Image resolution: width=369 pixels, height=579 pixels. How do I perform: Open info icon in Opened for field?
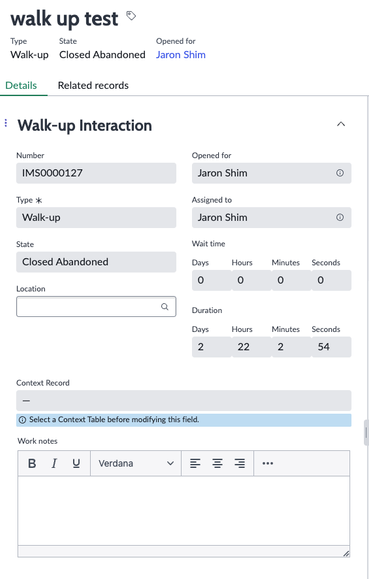[339, 173]
